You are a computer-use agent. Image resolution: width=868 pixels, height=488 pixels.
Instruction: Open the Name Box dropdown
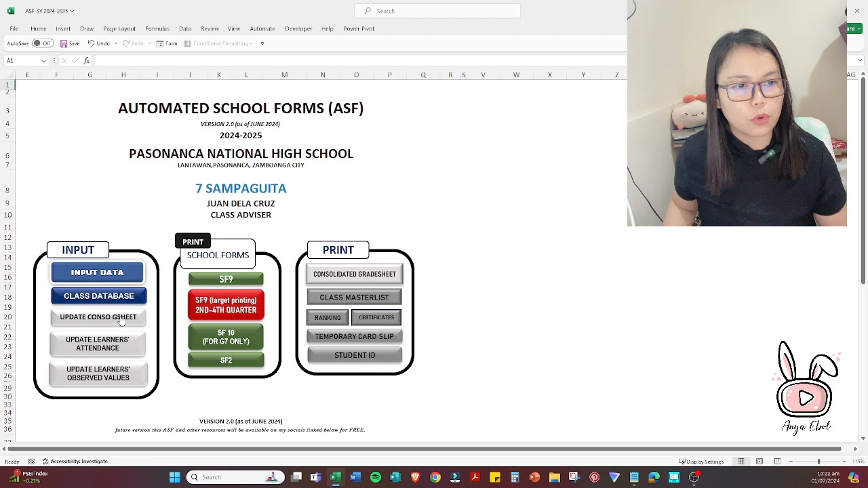tap(43, 61)
